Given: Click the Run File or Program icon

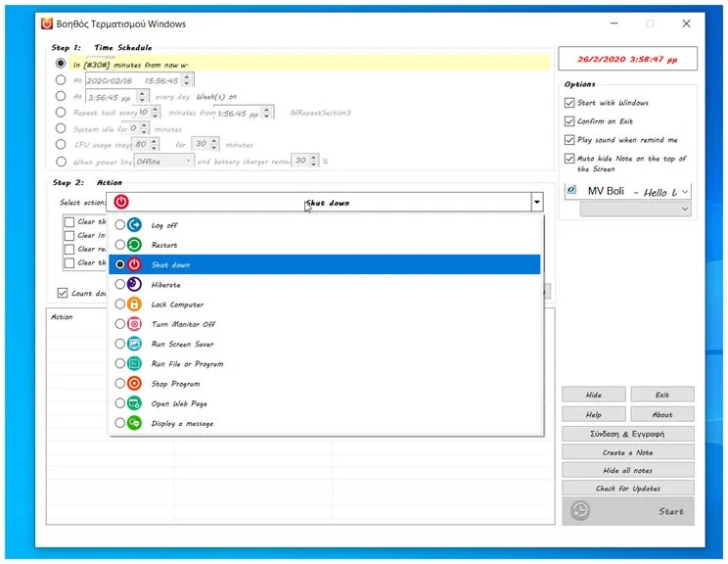Looking at the screenshot, I should click(134, 363).
